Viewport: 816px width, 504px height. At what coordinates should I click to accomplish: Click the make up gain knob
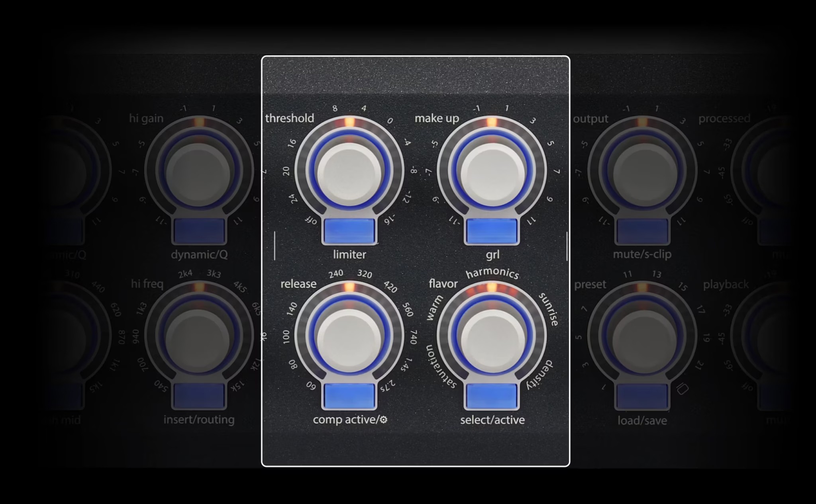[492, 174]
